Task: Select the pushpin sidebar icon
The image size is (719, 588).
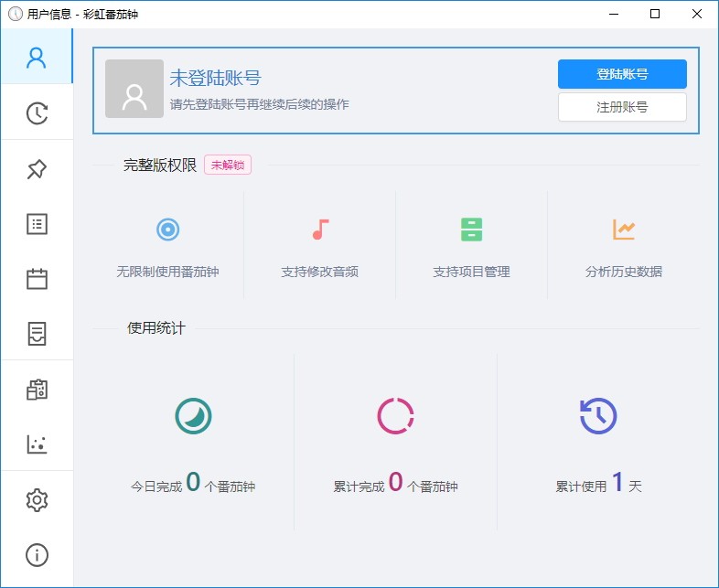Action: (x=37, y=168)
